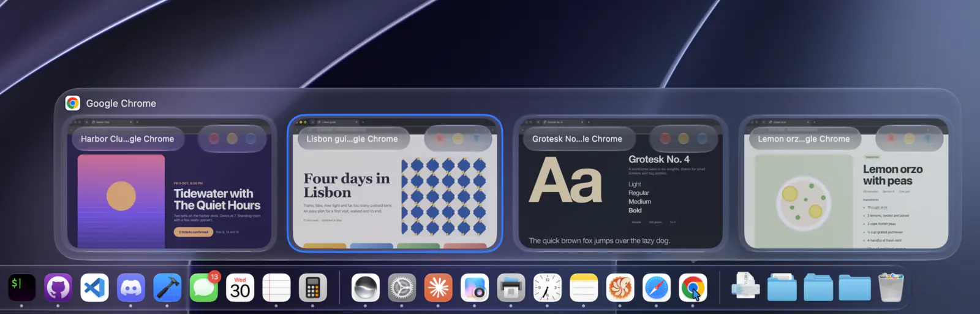980x314 pixels.
Task: Open Visual Studio Code in the dock
Action: pyautogui.click(x=94, y=288)
